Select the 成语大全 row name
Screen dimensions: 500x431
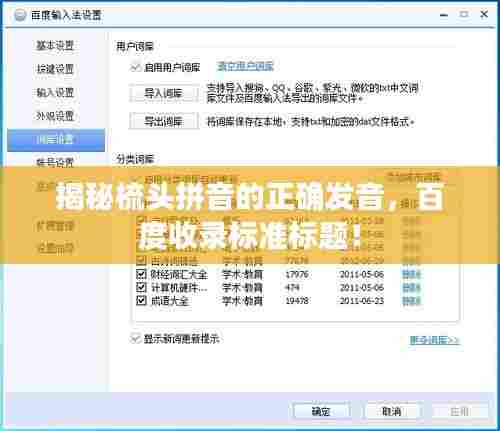click(x=170, y=301)
